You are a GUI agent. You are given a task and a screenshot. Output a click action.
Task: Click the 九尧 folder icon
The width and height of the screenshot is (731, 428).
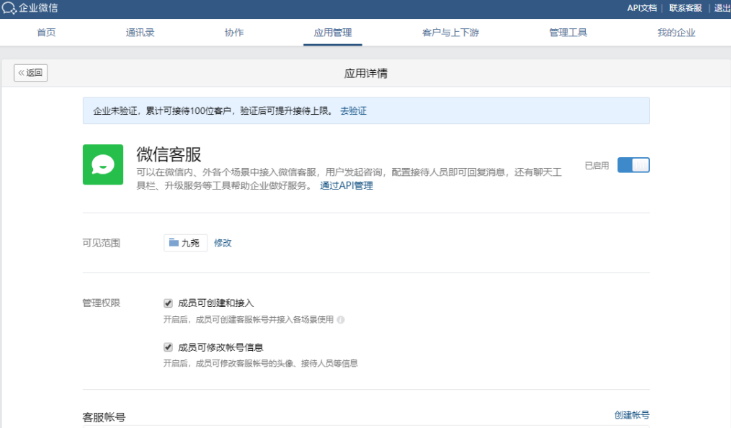point(173,243)
